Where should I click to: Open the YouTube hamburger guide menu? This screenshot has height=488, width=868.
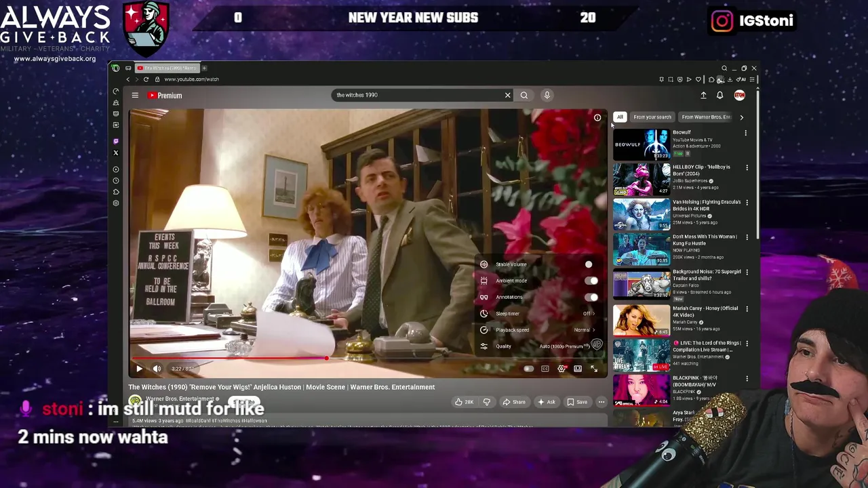coord(135,96)
